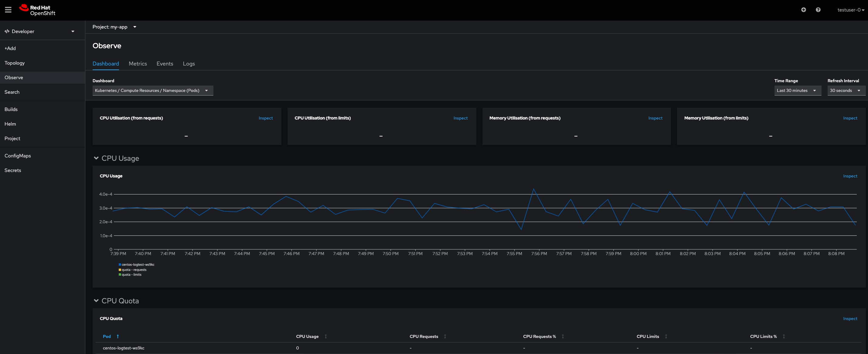This screenshot has height=354, width=868.
Task: Open the centos-logtest-ws9kc pod row
Action: (123, 348)
